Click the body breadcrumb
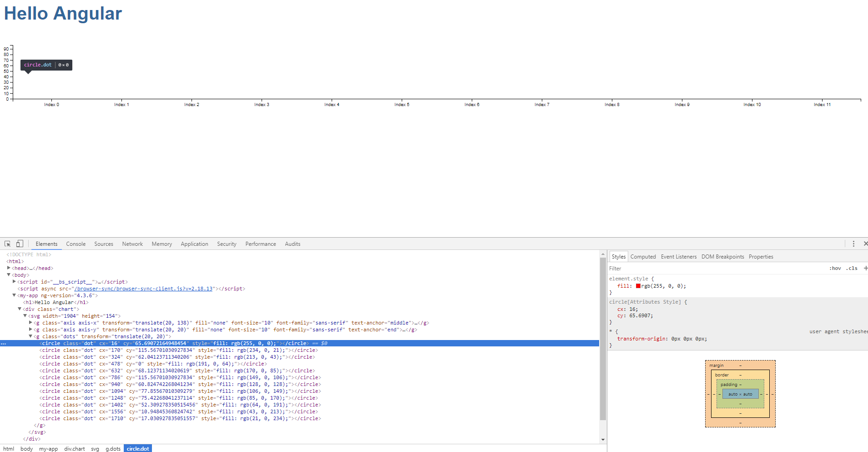This screenshot has height=452, width=868. tap(27, 449)
